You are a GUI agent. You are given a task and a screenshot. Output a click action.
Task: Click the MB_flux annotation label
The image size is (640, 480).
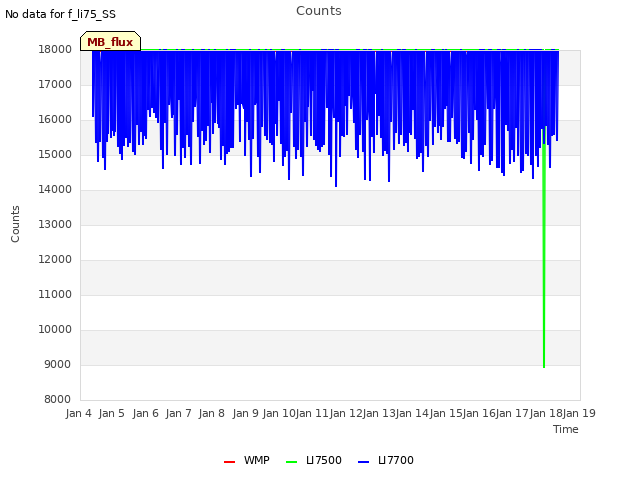pyautogui.click(x=110, y=42)
